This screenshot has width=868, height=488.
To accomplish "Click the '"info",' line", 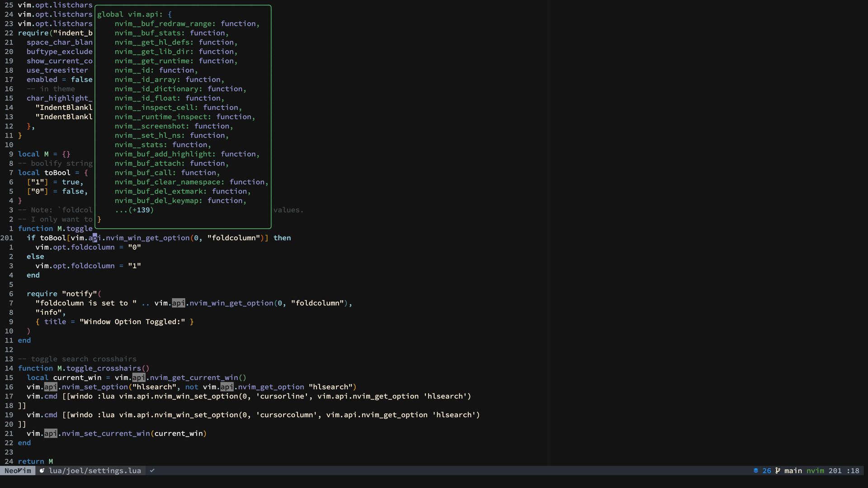I will click(51, 312).
